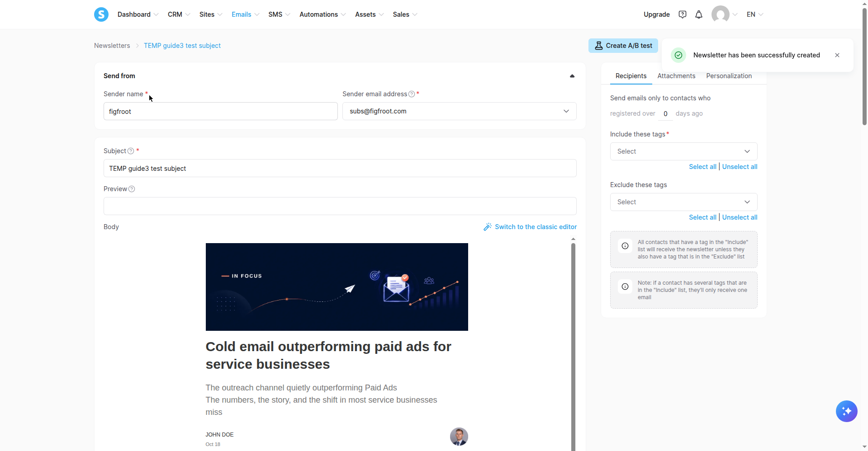Focus the Sender name field
This screenshot has width=868, height=451.
pos(220,111)
